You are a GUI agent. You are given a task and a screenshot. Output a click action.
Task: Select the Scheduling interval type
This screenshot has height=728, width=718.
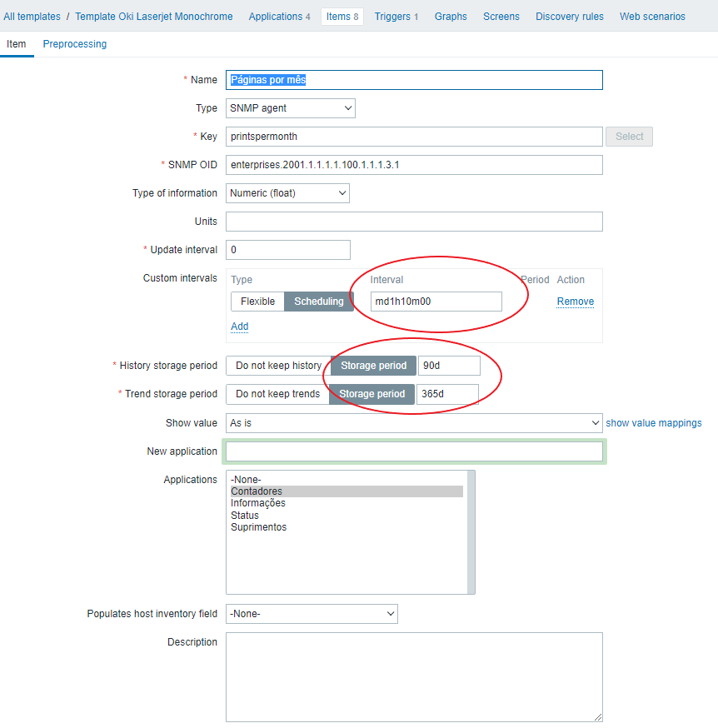tap(319, 301)
